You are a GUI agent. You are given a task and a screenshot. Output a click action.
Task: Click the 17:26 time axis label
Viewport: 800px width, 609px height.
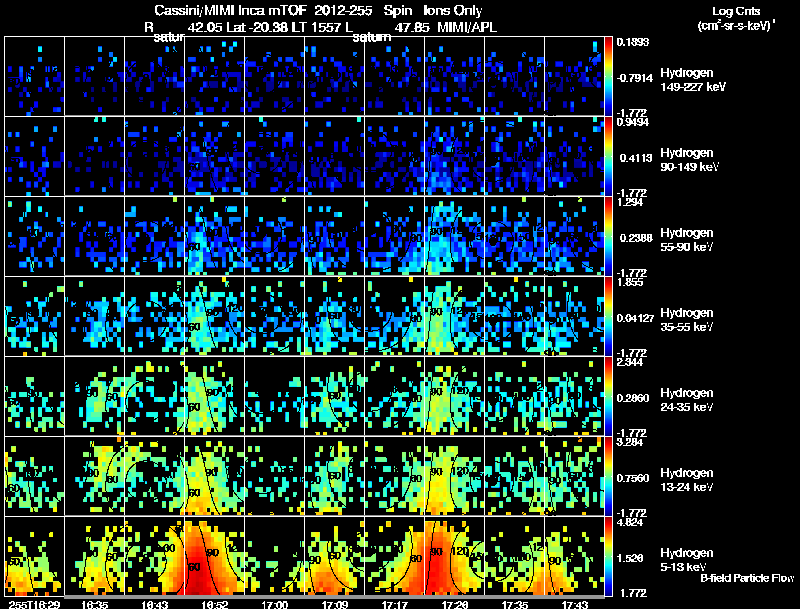455,604
